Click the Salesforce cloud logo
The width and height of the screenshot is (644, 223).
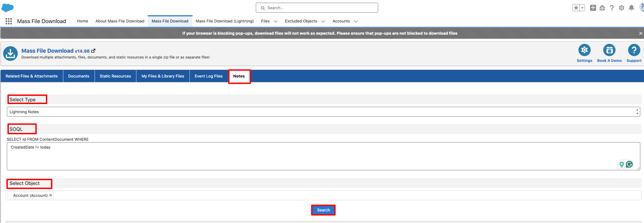(x=7, y=7)
